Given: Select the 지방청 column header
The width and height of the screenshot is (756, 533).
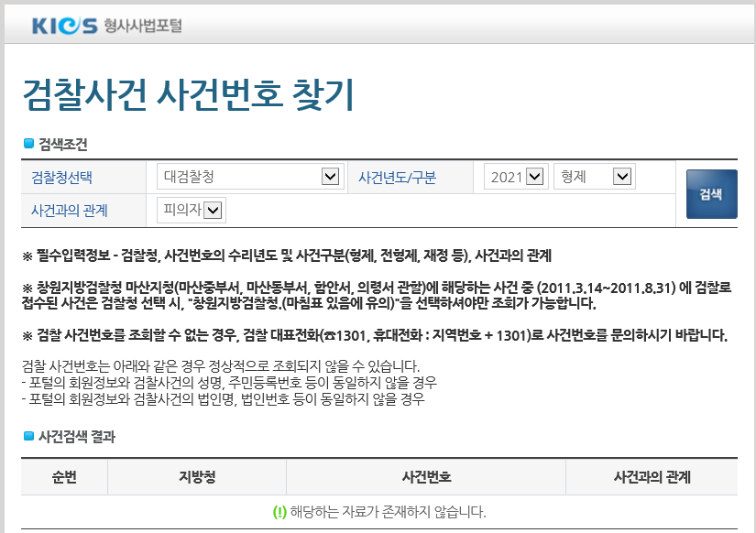Looking at the screenshot, I should (x=197, y=477).
